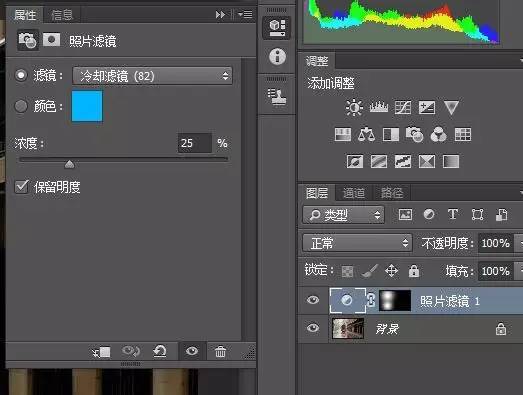The image size is (523, 395).
Task: Switch to the 属性 tab
Action: click(24, 15)
